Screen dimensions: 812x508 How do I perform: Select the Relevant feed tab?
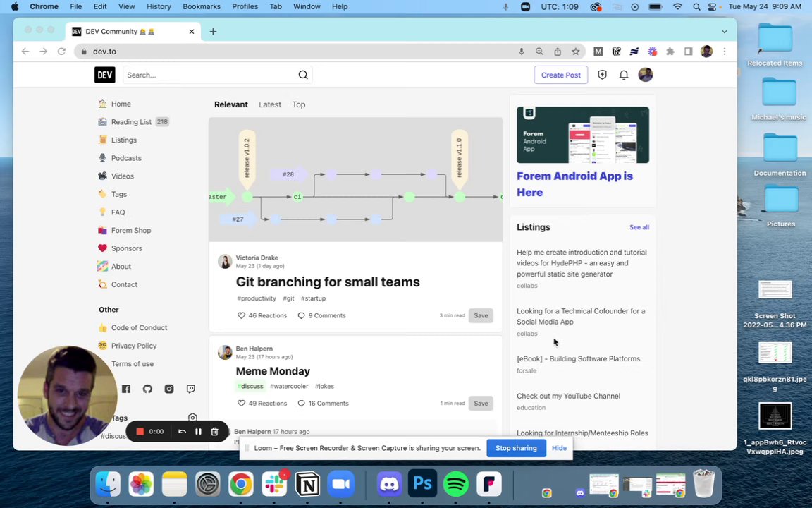tap(231, 104)
